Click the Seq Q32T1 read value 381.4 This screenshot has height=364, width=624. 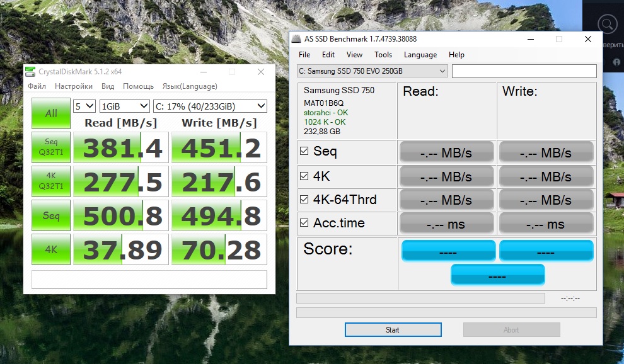(x=121, y=147)
